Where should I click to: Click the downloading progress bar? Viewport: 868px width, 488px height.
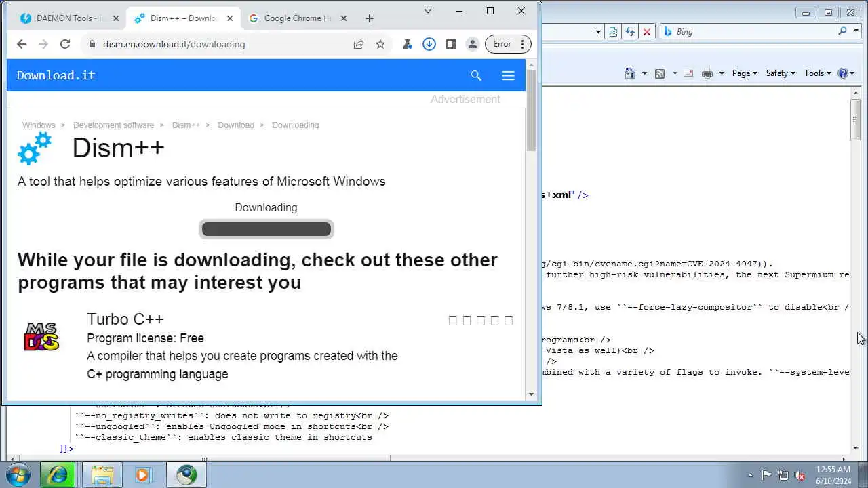click(266, 229)
